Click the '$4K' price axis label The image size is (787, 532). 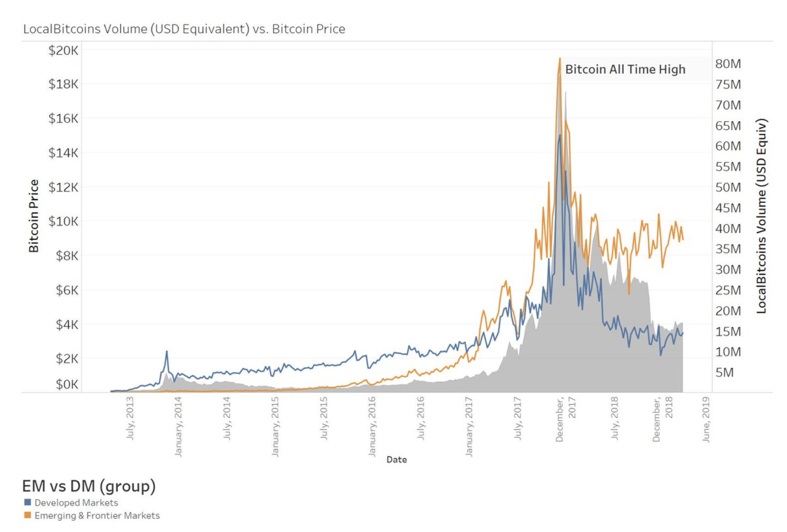(x=67, y=325)
